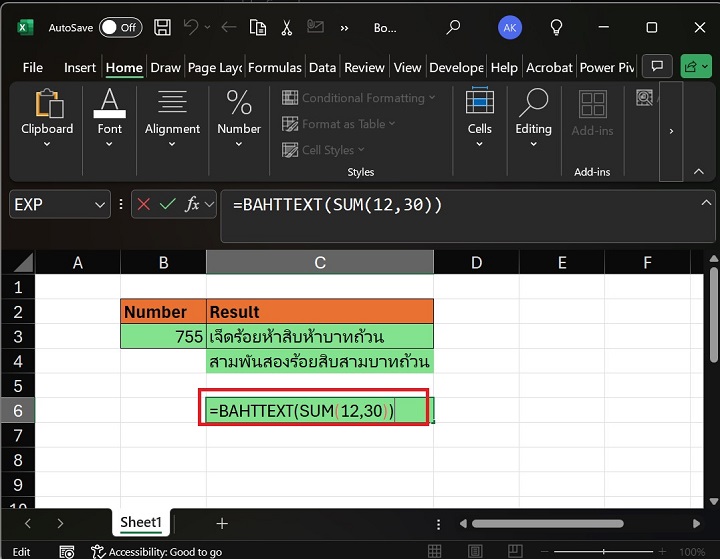Viewport: 720px width, 559px height.
Task: Open the search magnifier in title bar
Action: [453, 27]
